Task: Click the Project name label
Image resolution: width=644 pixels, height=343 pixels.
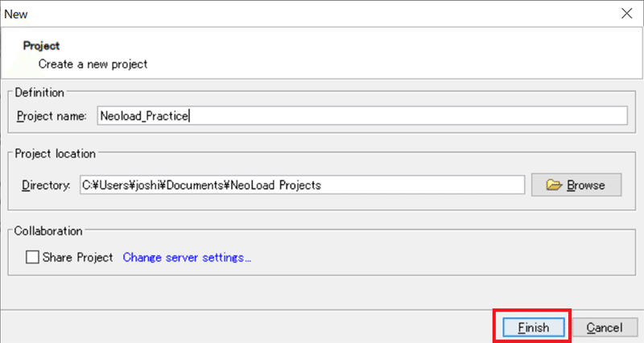Action: (52, 116)
